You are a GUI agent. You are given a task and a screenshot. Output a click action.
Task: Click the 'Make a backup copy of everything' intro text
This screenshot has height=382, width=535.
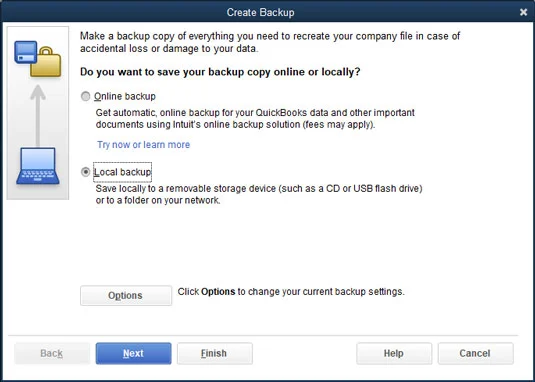270,42
